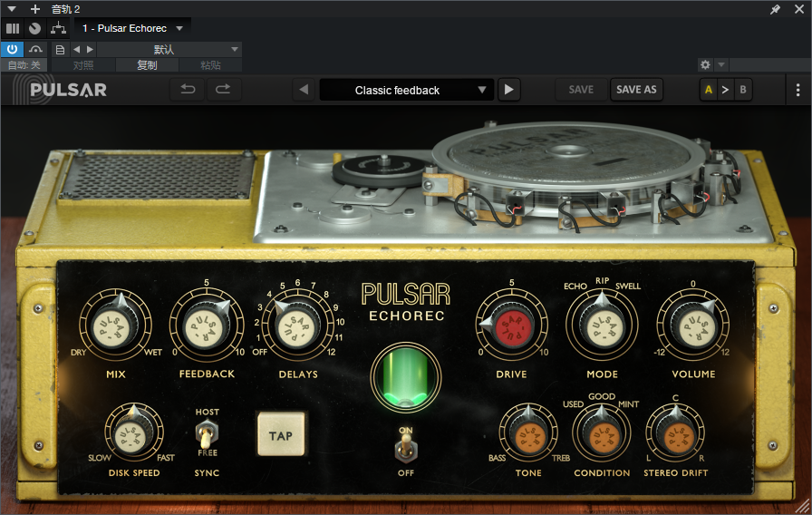Click the green magic eye indicator
The width and height of the screenshot is (812, 515).
coord(405,378)
